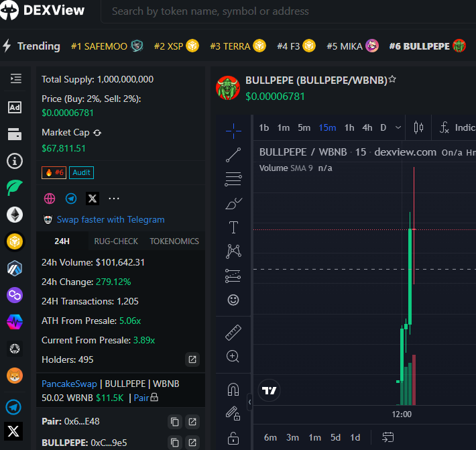Select the trend line drawing tool
476x450 pixels.
pos(233,155)
